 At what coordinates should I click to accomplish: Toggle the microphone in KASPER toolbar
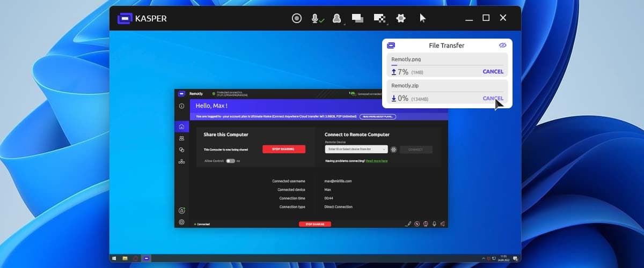pos(316,18)
